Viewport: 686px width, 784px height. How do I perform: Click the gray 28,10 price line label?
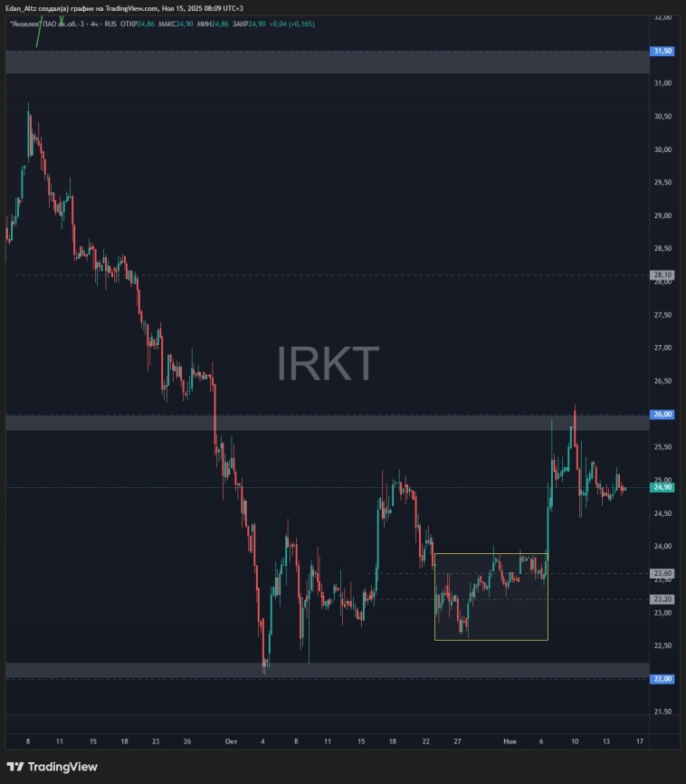662,274
